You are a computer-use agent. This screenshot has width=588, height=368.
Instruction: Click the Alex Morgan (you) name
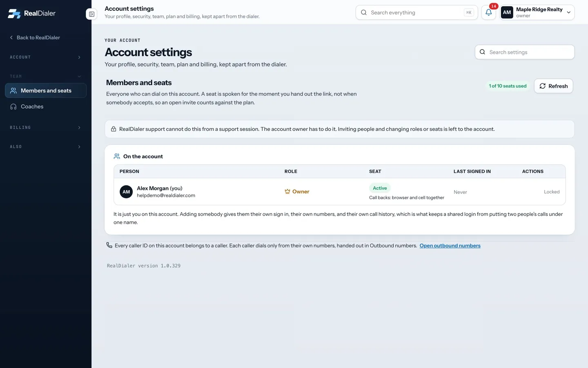160,188
